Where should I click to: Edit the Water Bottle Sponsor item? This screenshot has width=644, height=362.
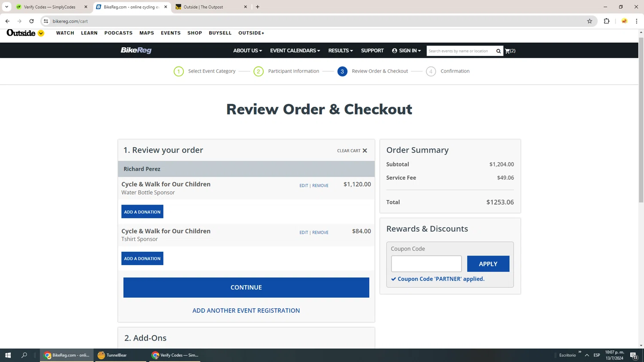(304, 186)
